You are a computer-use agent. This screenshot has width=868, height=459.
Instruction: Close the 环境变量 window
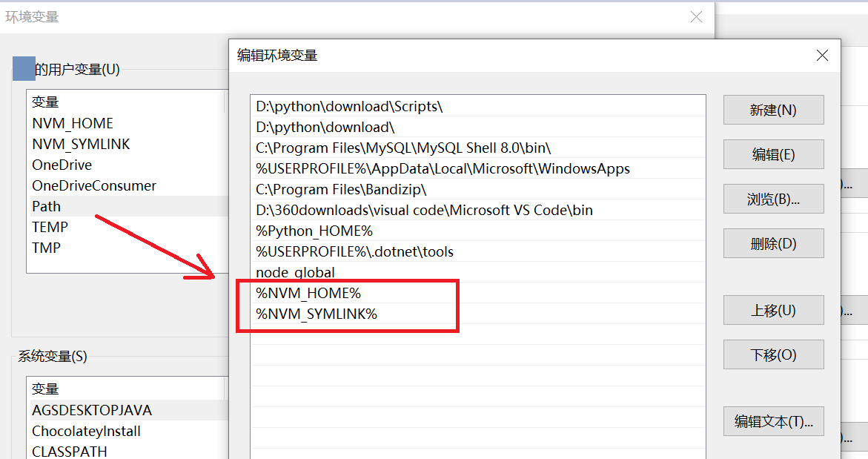[x=696, y=17]
